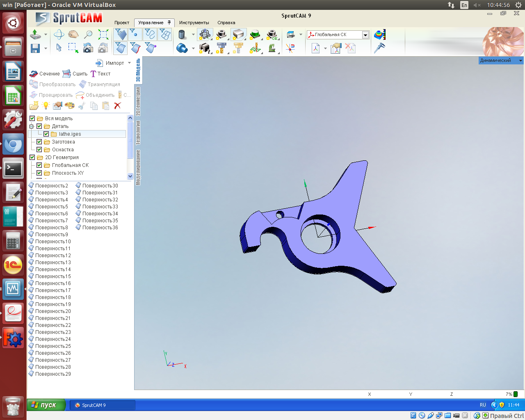This screenshot has height=420, width=525.
Task: Click the gray box workpiece display icon
Action: pos(239,34)
